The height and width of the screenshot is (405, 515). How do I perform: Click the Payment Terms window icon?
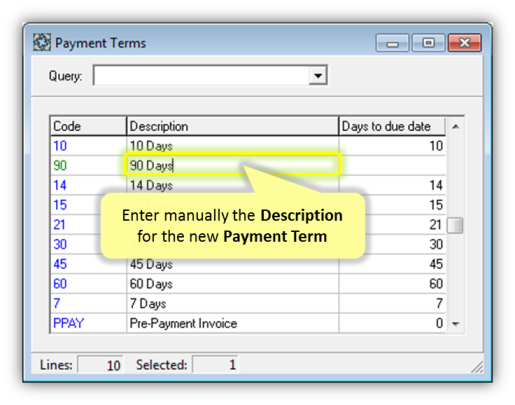42,43
